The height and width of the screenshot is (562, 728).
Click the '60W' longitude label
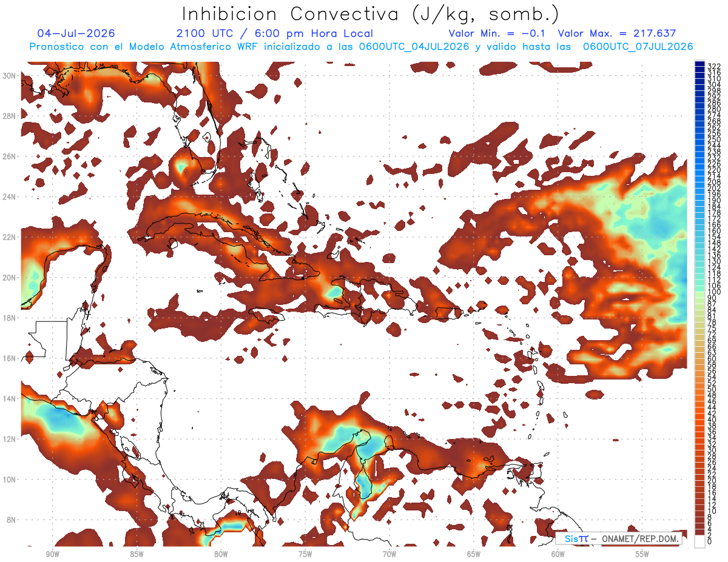pos(558,554)
